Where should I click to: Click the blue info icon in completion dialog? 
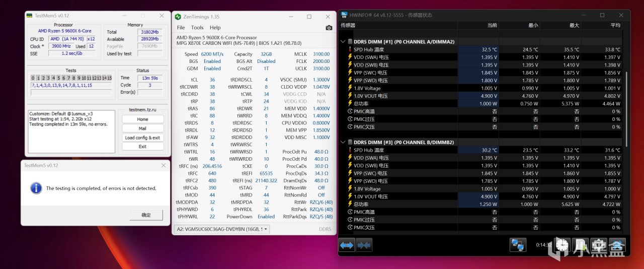(36, 188)
